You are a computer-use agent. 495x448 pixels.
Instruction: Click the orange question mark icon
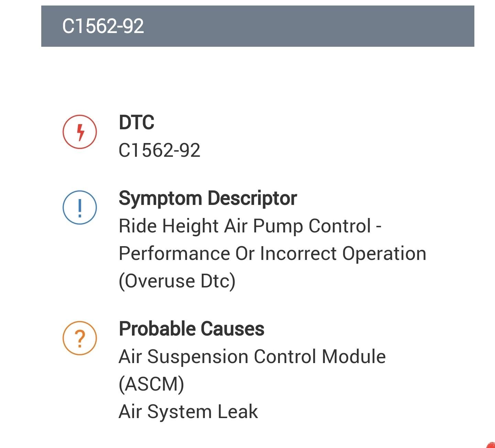pos(80,338)
